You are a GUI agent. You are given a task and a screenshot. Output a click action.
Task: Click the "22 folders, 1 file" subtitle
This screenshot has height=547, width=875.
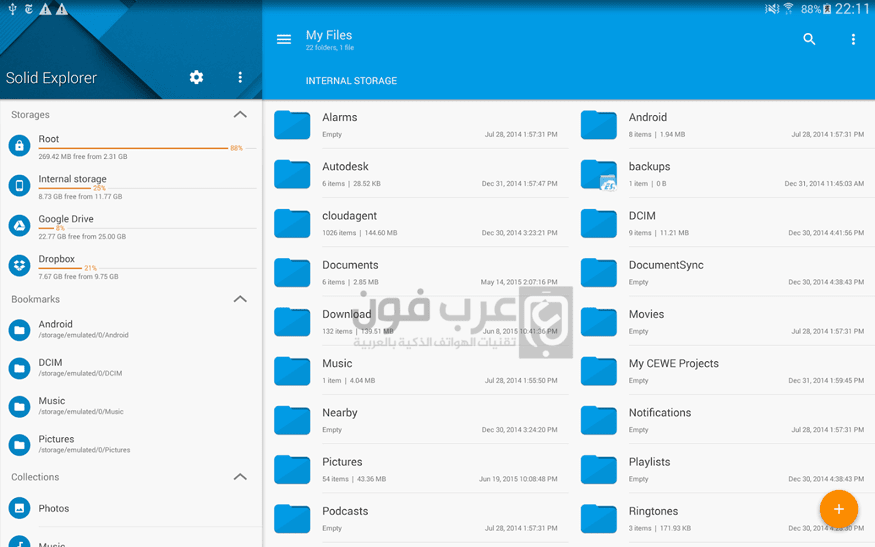tap(330, 48)
